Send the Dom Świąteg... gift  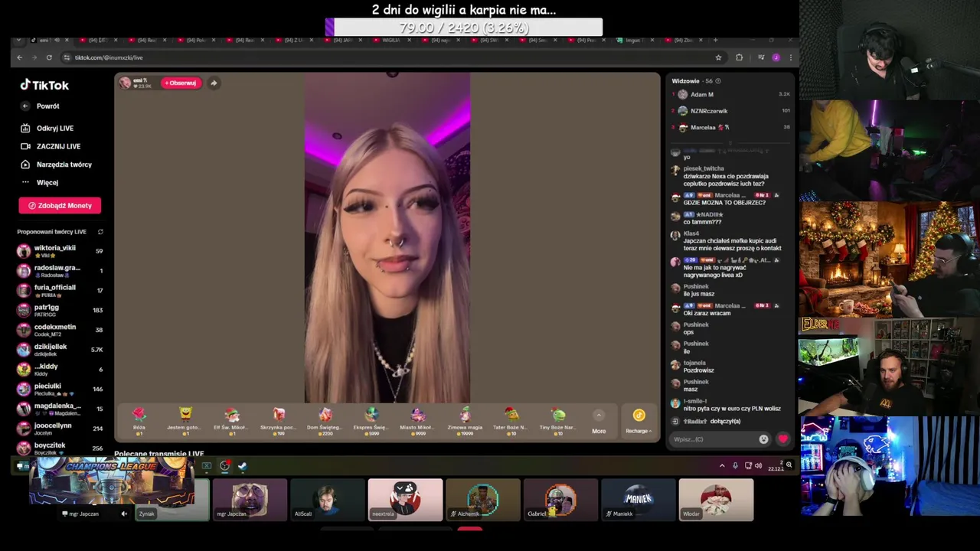coord(325,421)
